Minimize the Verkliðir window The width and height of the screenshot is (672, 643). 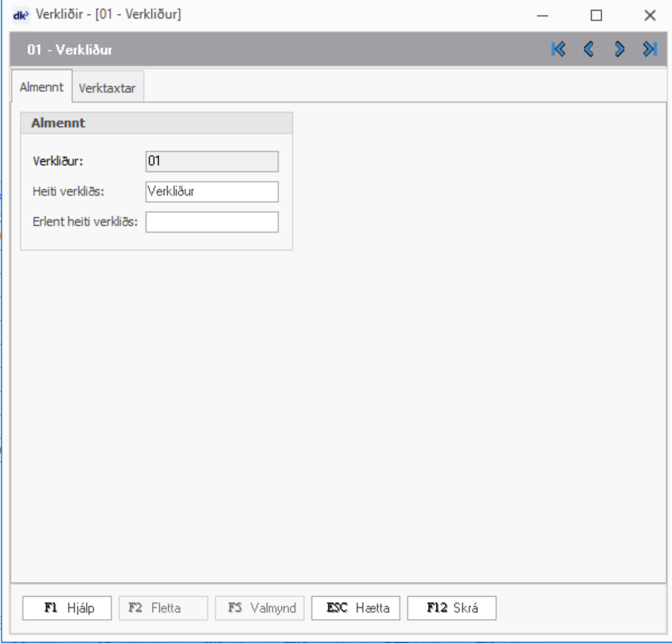click(543, 15)
